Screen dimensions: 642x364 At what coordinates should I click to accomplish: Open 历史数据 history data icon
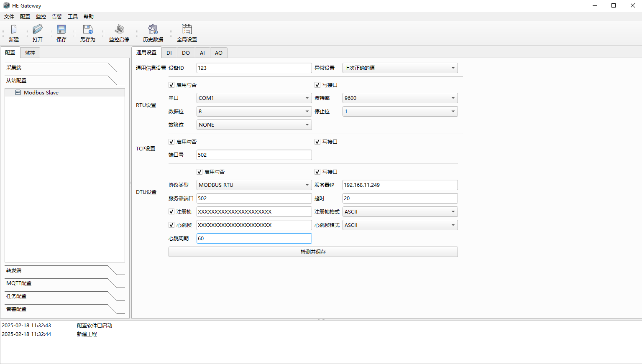[153, 29]
